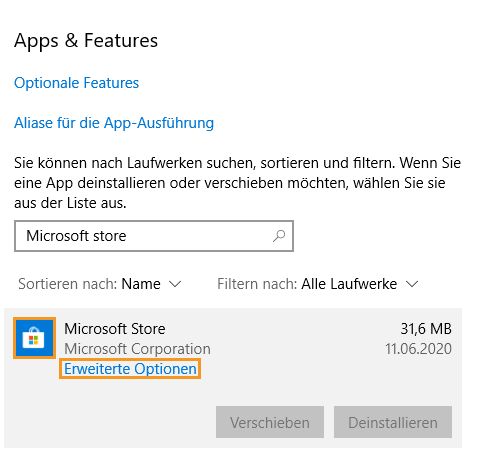Click the Microsoft Corporation publisher text

point(137,349)
